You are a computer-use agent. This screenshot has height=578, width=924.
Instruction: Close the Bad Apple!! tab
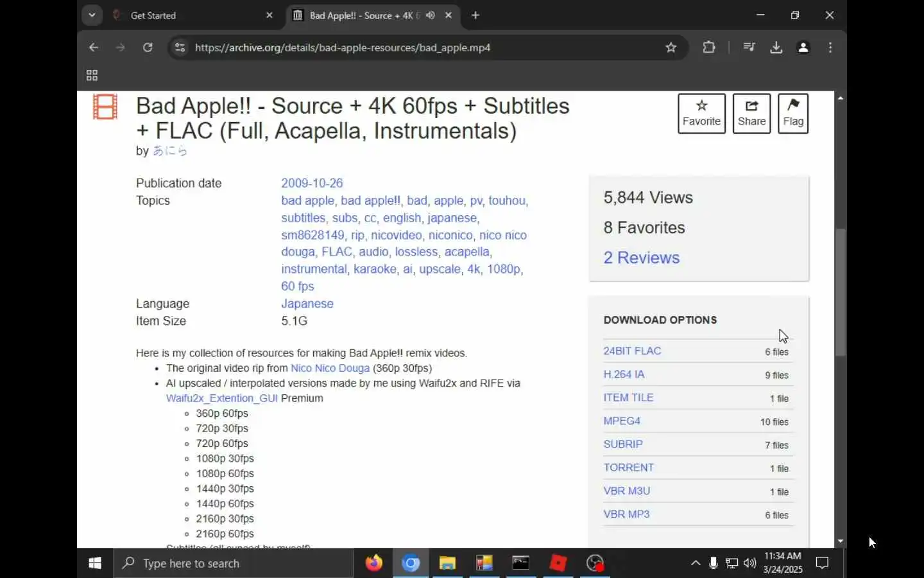click(x=449, y=15)
